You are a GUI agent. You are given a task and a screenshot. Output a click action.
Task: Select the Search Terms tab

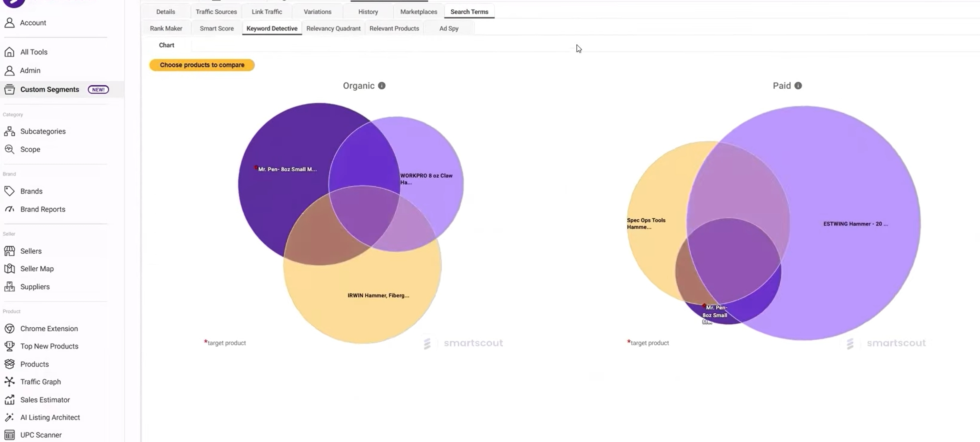469,12
